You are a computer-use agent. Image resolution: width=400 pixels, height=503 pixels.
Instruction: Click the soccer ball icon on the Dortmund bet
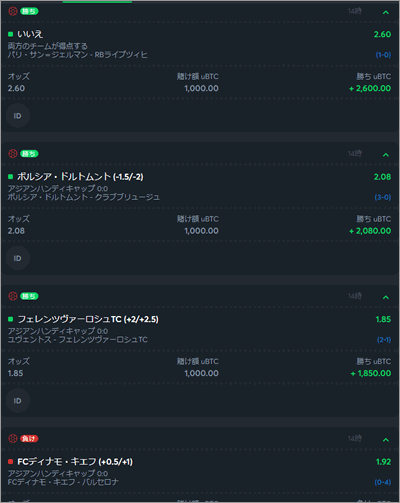click(x=13, y=154)
